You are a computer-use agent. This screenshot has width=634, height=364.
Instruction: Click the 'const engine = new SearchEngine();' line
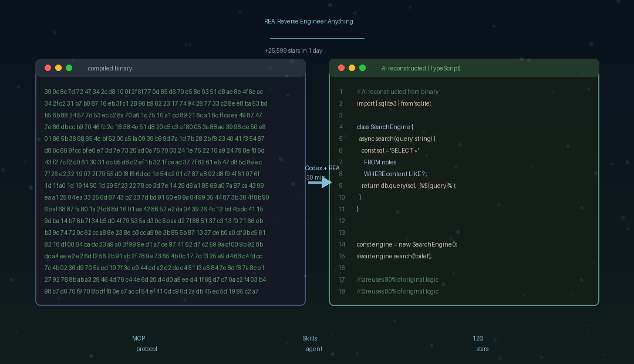tap(407, 244)
